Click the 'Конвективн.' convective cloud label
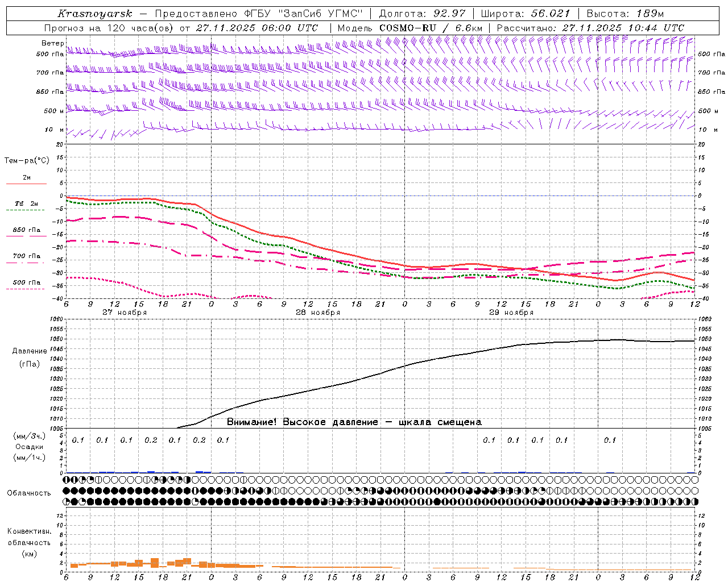The height and width of the screenshot is (582, 728). coord(29,531)
